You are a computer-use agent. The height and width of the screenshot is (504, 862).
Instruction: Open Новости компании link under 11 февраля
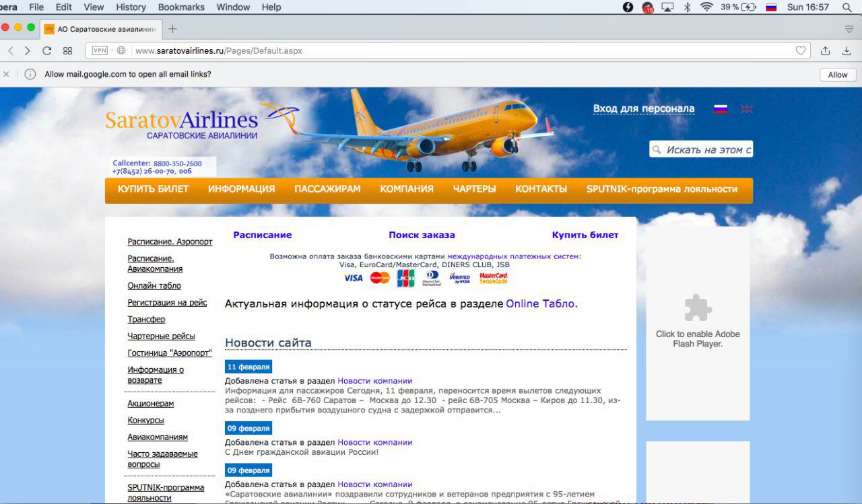374,381
